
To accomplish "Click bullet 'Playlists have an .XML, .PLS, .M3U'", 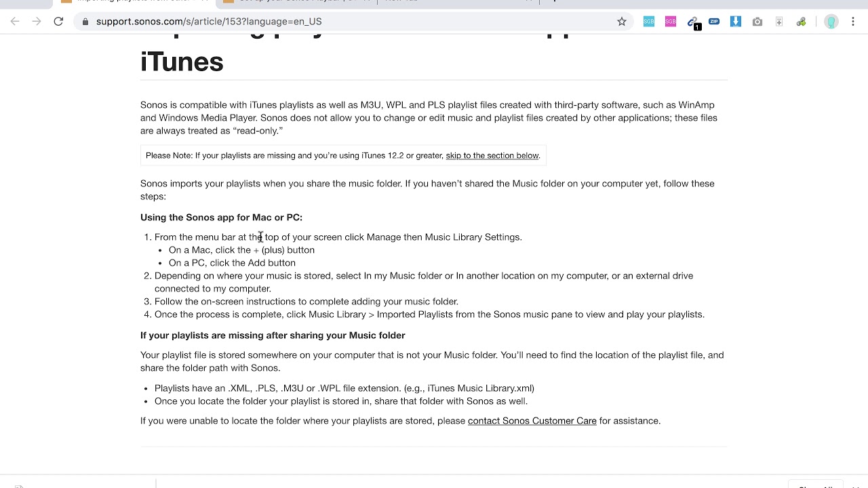I will pyautogui.click(x=344, y=388).
